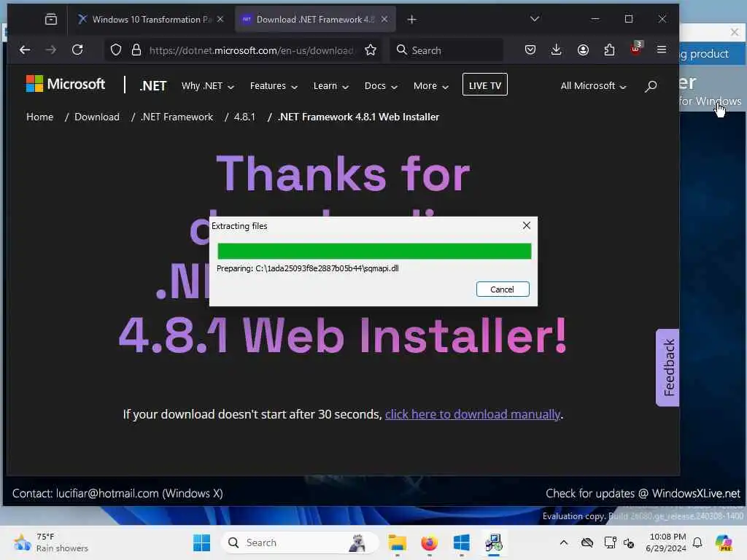The image size is (747, 560).
Task: Close the Extracting files dialog
Action: (x=527, y=225)
